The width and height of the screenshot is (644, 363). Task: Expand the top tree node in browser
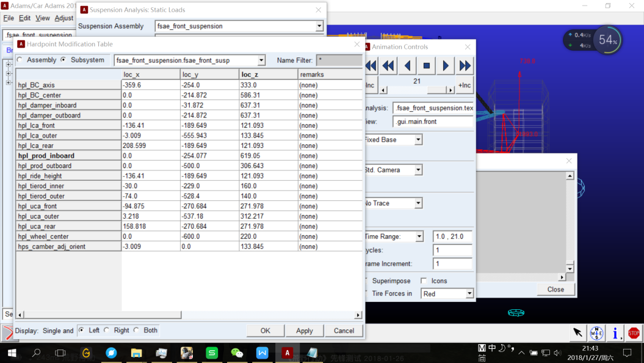[8, 65]
